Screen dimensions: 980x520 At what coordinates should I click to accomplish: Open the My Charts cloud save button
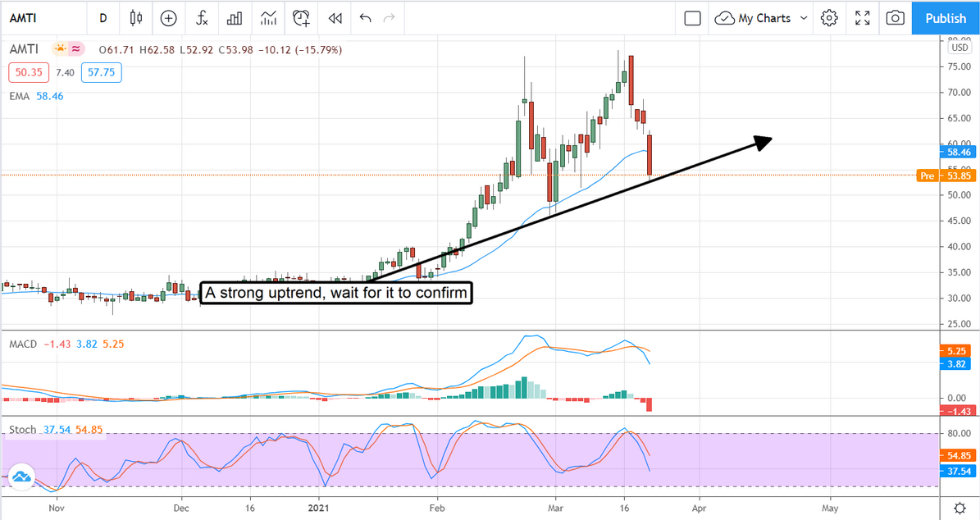(x=753, y=18)
